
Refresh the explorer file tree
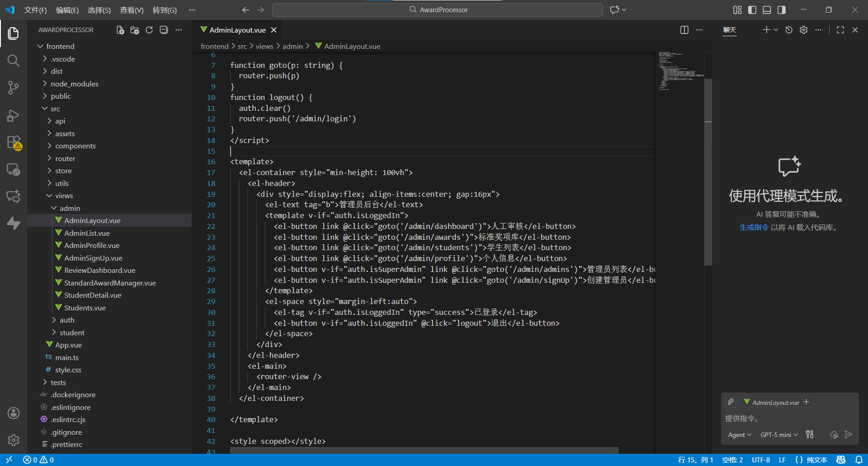(149, 30)
